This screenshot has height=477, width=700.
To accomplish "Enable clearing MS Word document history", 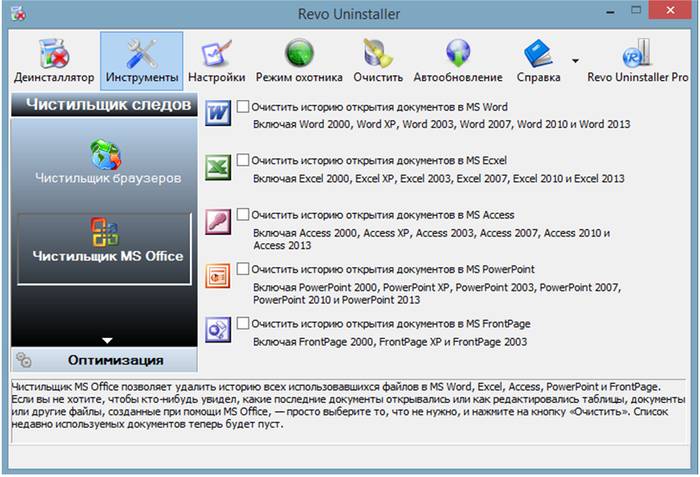I will tap(242, 106).
